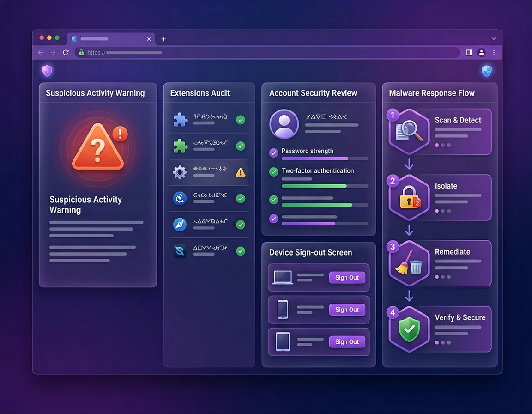
Task: Click the browser forward arrow
Action: [x=53, y=52]
